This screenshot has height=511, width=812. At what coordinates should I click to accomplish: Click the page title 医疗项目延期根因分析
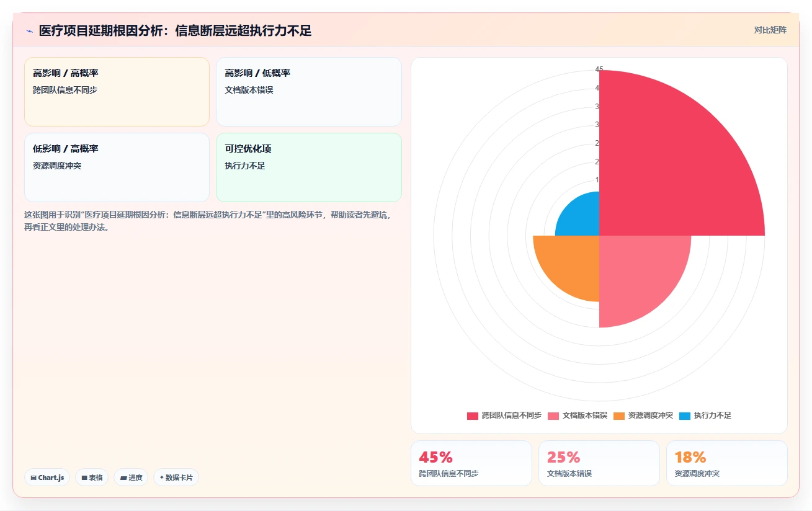coord(175,30)
